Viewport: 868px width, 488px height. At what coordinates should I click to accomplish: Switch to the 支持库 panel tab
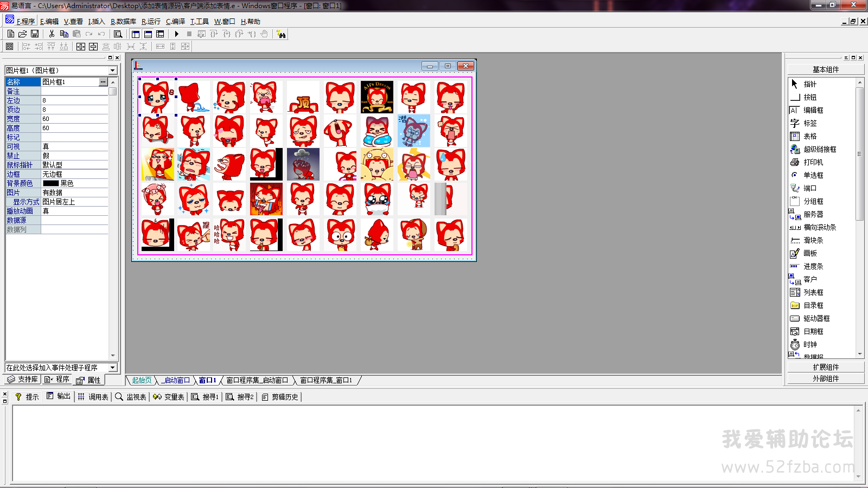click(x=22, y=380)
